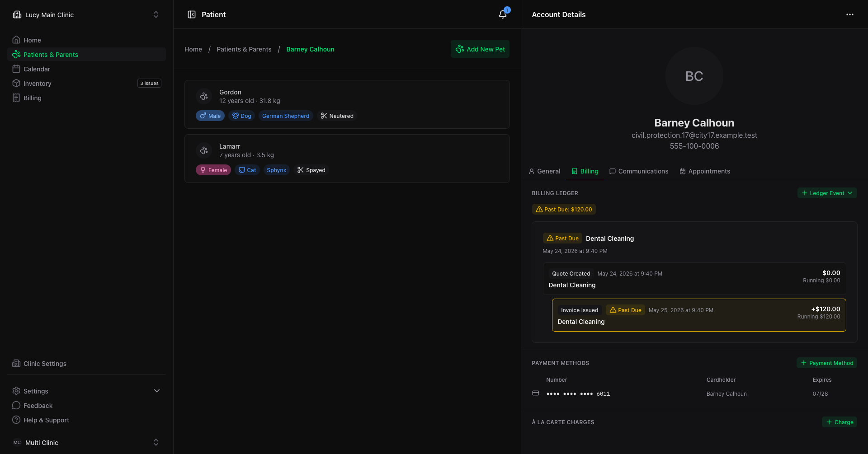Click German Shepherd breed tag
868x454 pixels.
click(286, 116)
